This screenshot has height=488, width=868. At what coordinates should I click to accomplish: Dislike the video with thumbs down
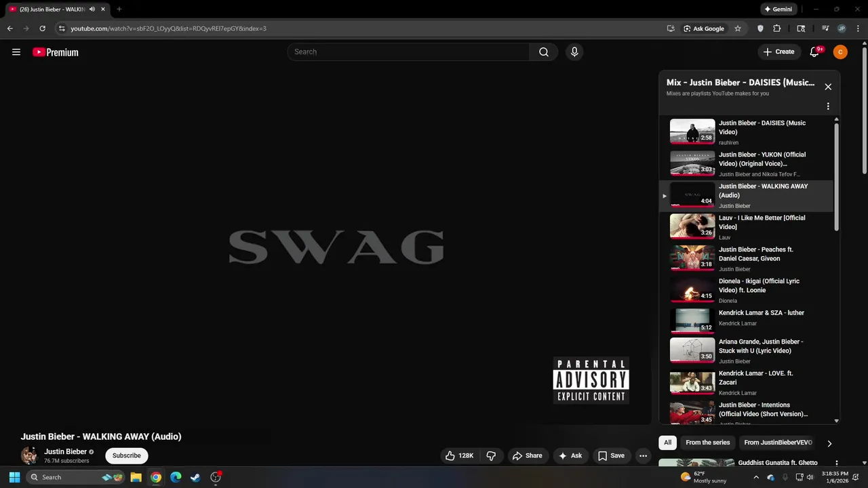492,455
